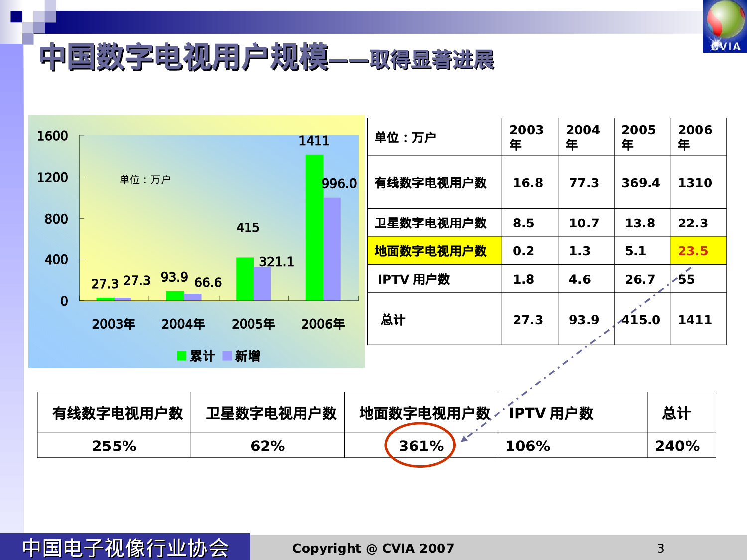
Task: Click the tallest green bar labeled 1411
Action: pos(313,224)
